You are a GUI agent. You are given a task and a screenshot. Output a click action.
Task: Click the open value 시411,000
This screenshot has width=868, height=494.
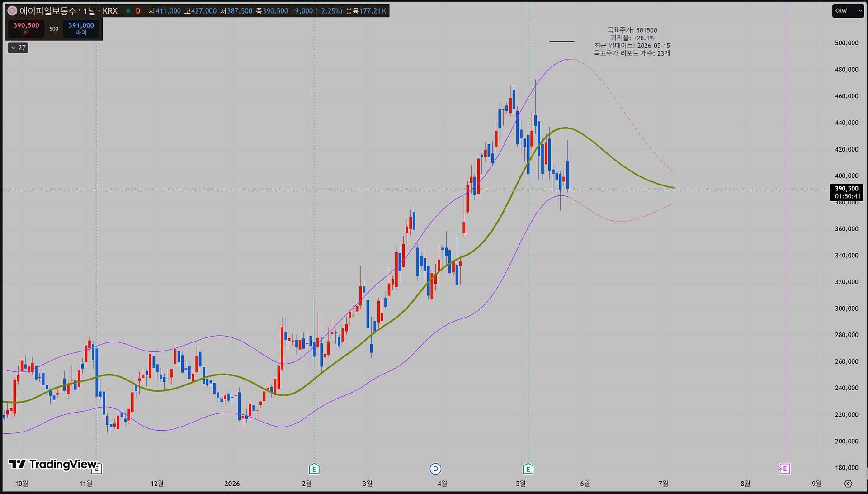tap(165, 11)
